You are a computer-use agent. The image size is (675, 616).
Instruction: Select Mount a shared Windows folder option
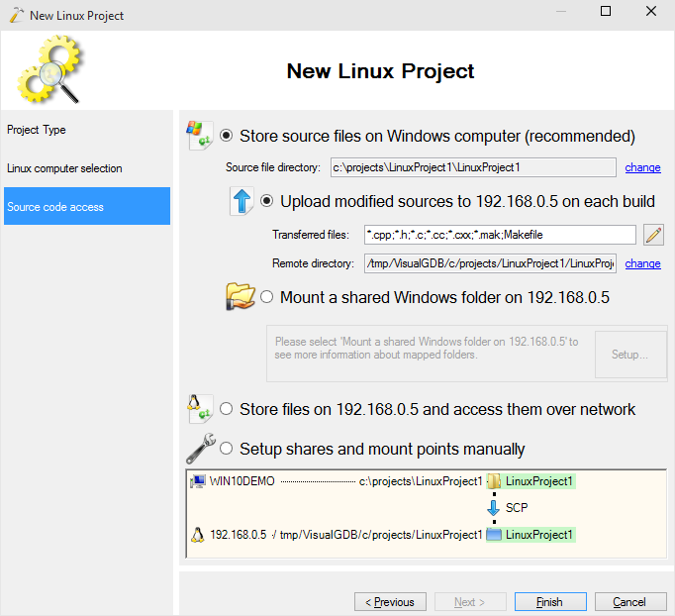267,297
